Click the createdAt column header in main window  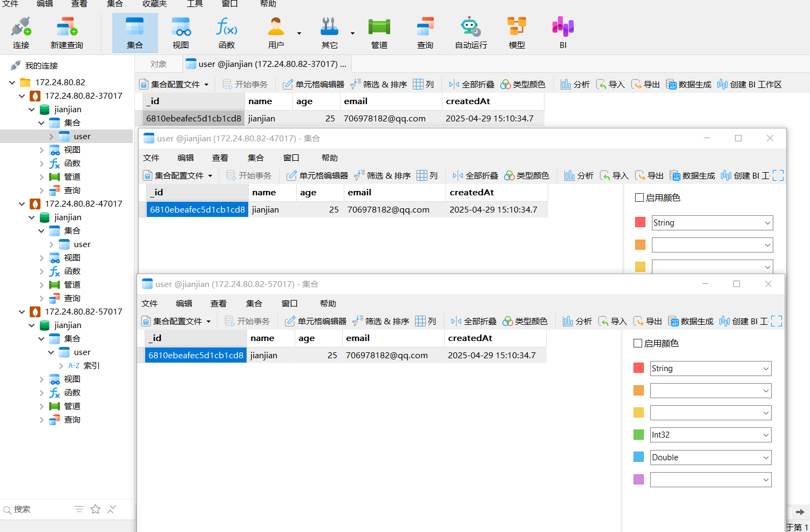coord(493,101)
